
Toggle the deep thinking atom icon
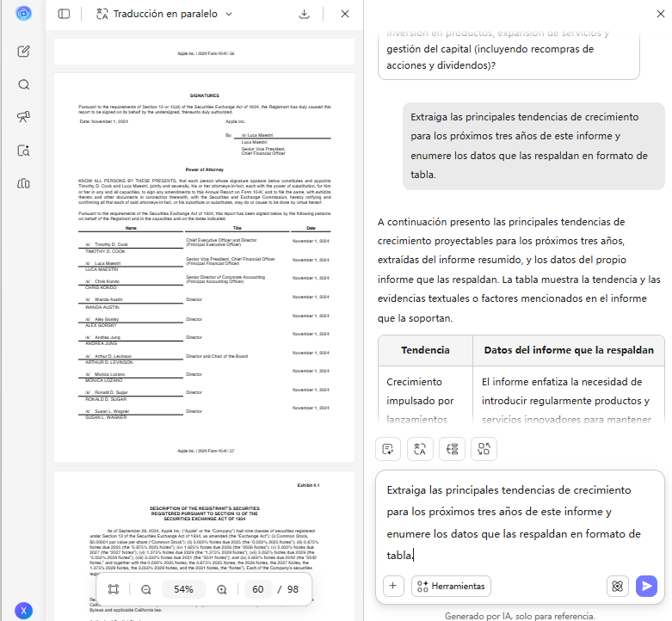(x=618, y=586)
